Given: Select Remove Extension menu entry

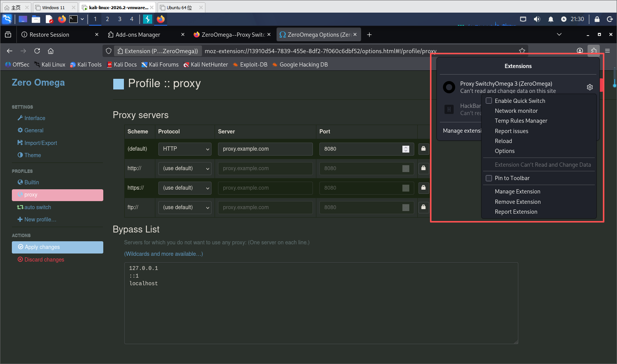Looking at the screenshot, I should 518,202.
